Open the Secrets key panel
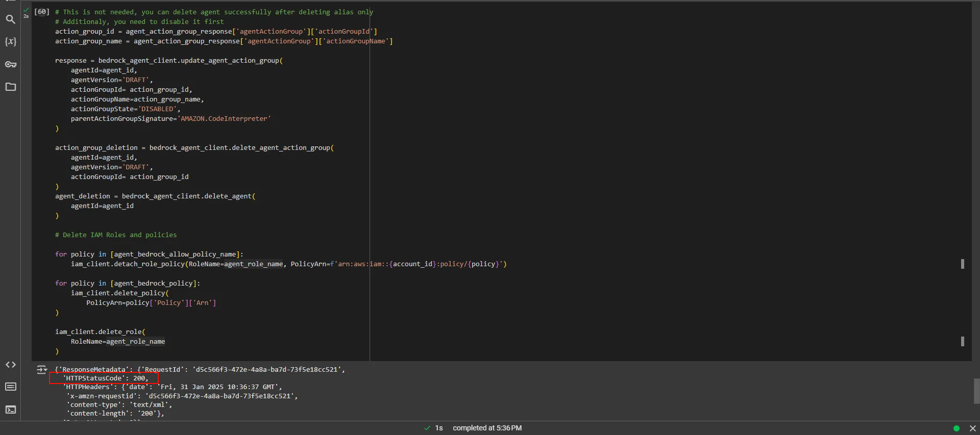Viewport: 980px width, 435px height. click(x=10, y=64)
